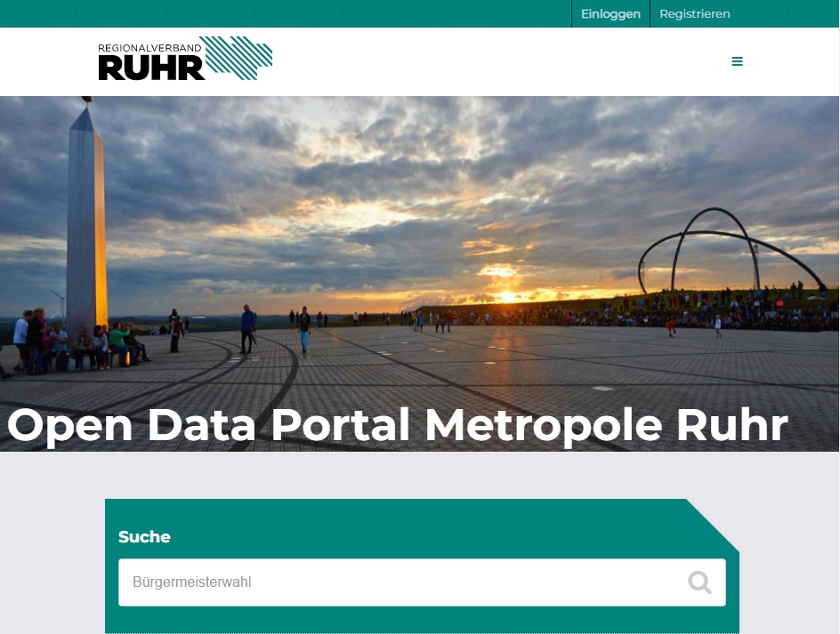This screenshot has width=840, height=634.
Task: Click the search magnifier icon
Action: [699, 582]
